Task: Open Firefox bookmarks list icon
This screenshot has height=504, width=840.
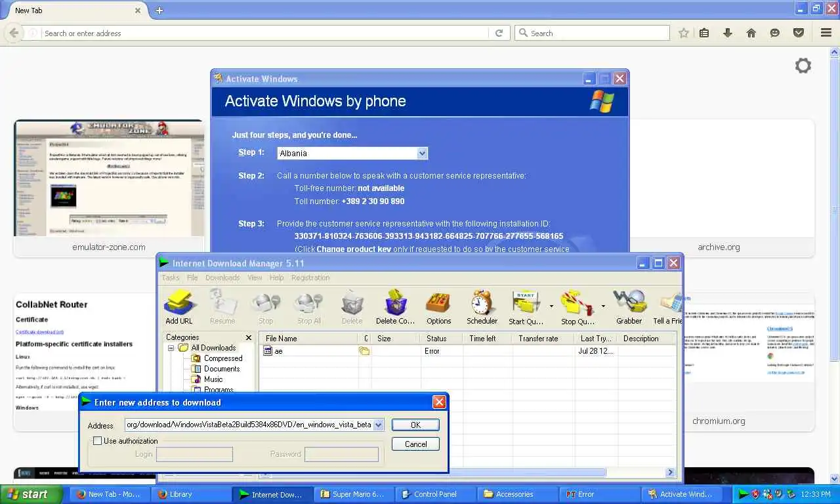Action: (x=704, y=33)
